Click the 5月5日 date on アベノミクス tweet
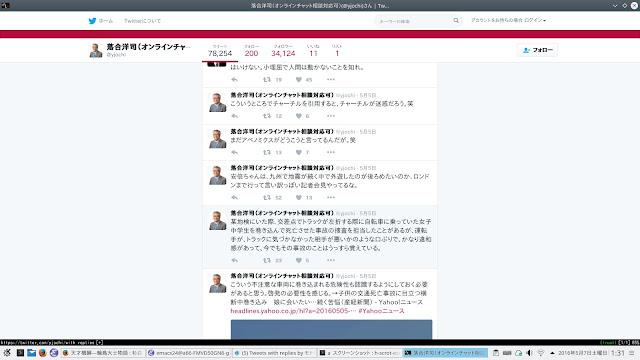 pyautogui.click(x=368, y=131)
